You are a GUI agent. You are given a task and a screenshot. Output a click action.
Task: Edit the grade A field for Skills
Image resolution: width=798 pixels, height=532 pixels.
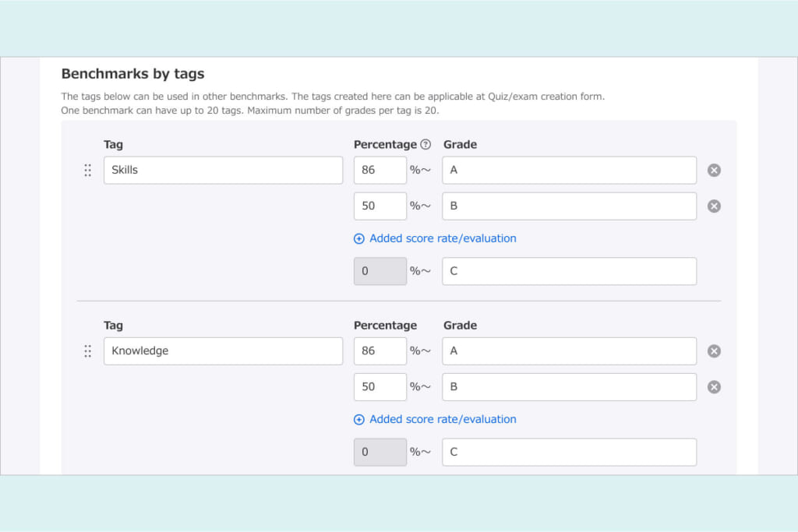(x=569, y=170)
